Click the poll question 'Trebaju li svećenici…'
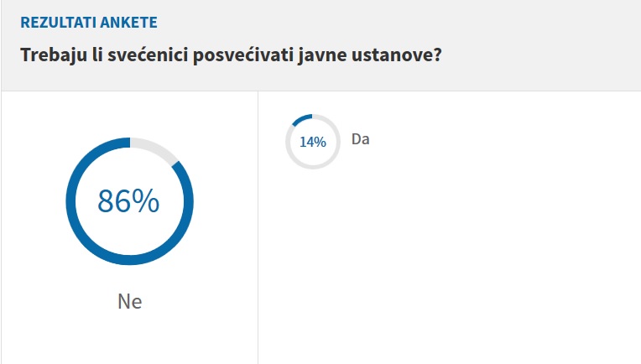Viewport: 641px width, 364px height. point(231,56)
